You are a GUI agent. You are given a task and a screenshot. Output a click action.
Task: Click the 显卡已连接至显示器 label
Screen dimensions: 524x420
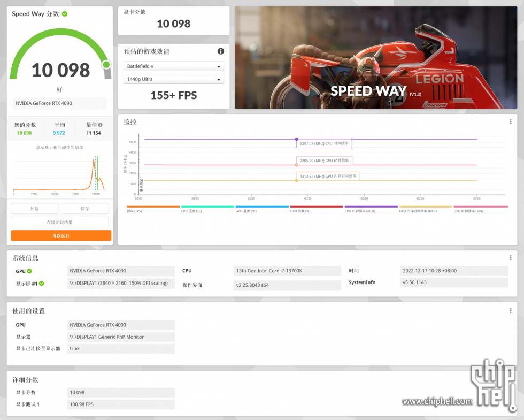click(x=38, y=348)
